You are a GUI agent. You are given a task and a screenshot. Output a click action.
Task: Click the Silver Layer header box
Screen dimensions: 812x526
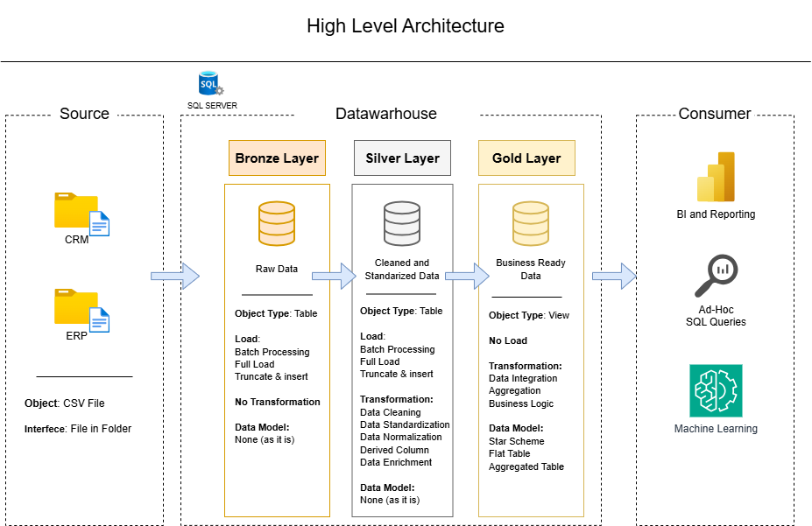pos(402,158)
